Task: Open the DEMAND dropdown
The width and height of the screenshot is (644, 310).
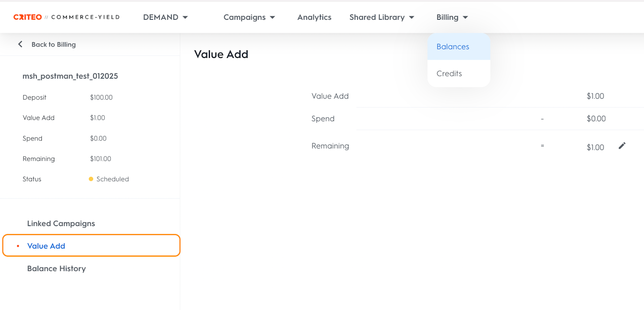Action: click(165, 17)
